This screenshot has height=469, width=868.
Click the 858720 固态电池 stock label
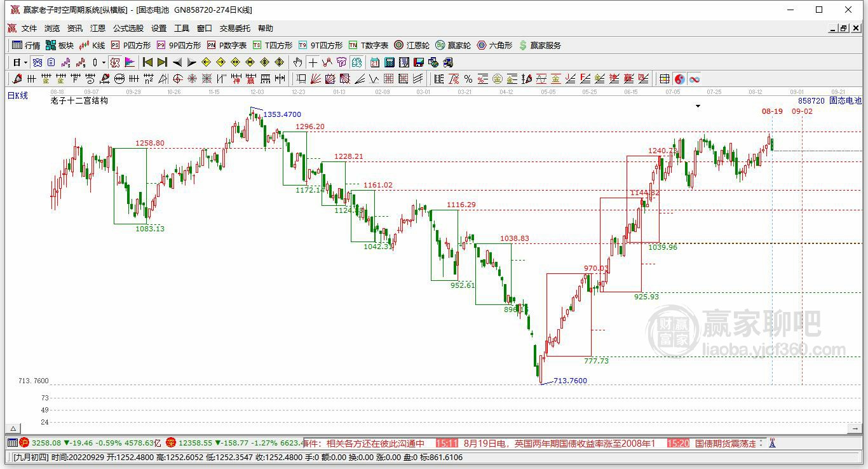[830, 100]
